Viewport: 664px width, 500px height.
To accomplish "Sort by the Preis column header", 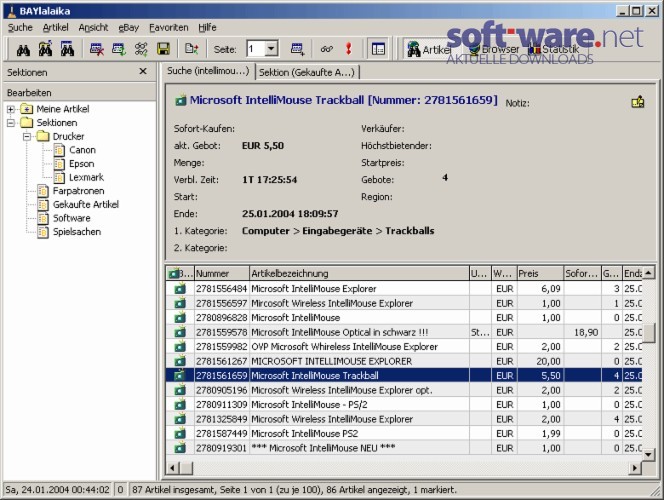I will [540, 273].
